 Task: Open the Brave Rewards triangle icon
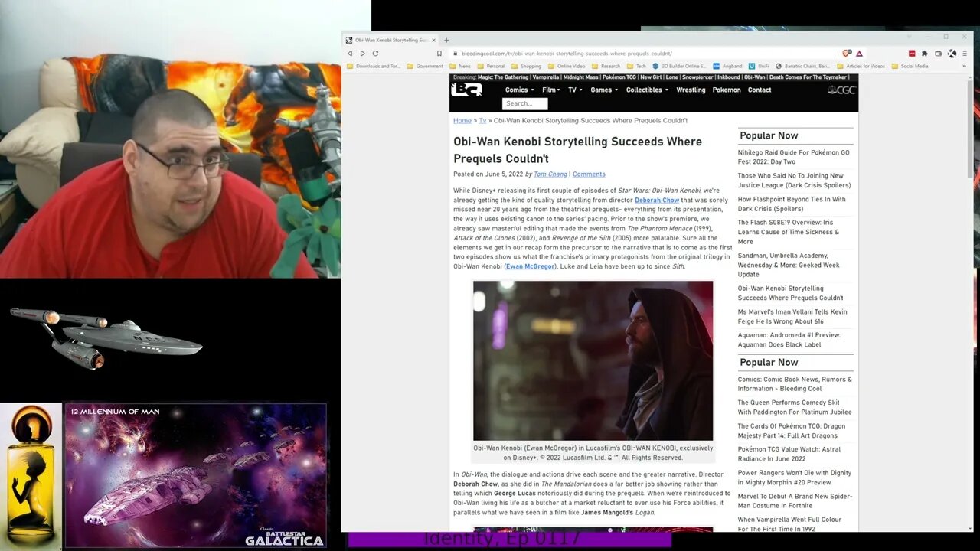[859, 54]
